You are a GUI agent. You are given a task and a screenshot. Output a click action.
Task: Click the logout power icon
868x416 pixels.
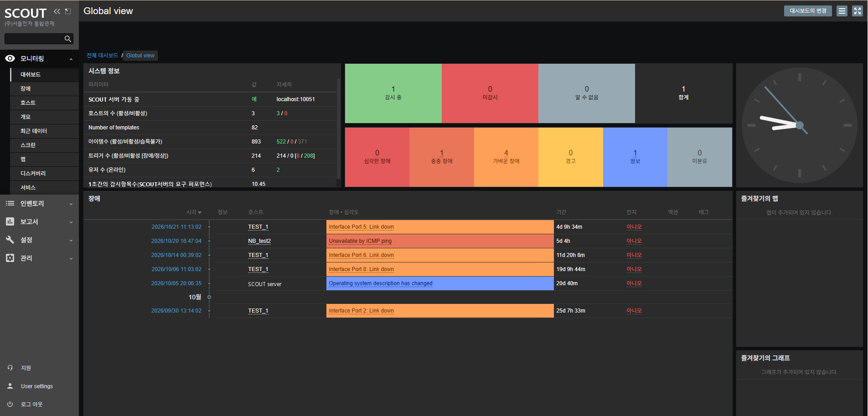[x=10, y=404]
